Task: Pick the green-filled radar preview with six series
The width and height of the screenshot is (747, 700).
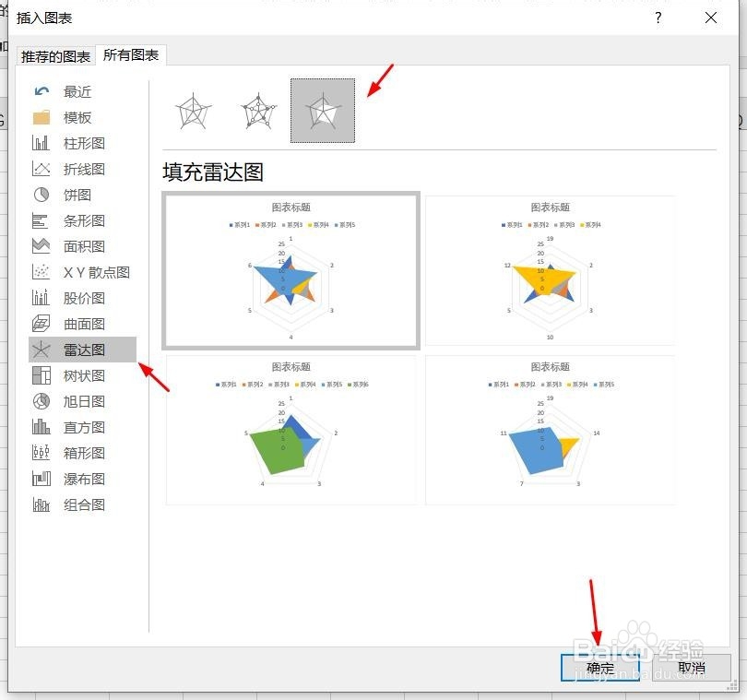Action: click(x=291, y=430)
